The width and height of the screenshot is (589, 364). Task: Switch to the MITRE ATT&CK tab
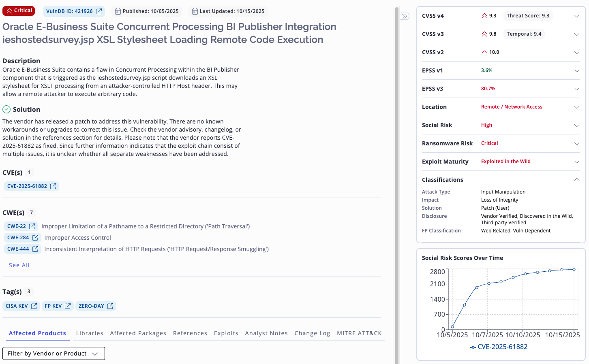tap(359, 333)
